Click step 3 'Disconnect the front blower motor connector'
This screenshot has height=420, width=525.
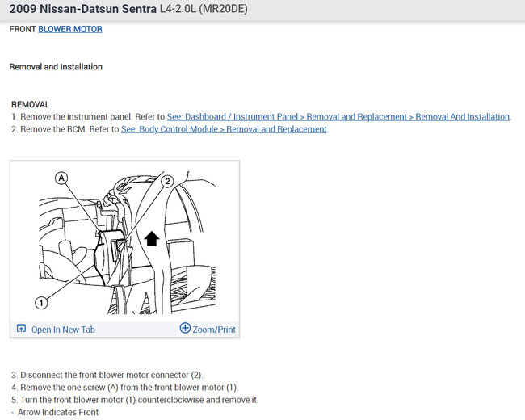107,375
